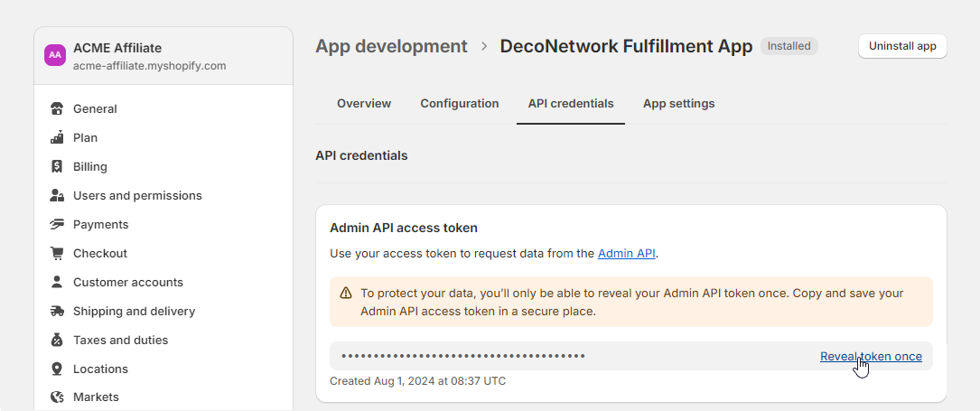Select the API credentials tab

click(x=571, y=104)
